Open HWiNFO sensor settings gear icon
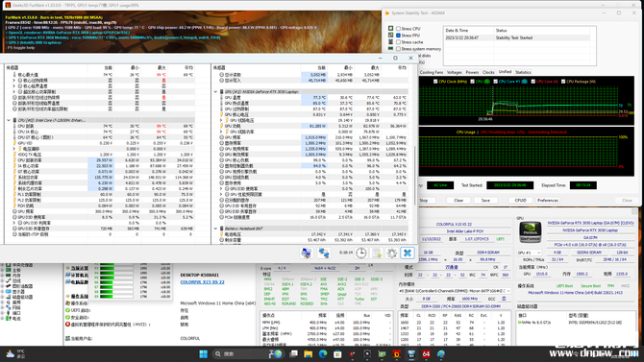644x362 pixels. [391, 253]
